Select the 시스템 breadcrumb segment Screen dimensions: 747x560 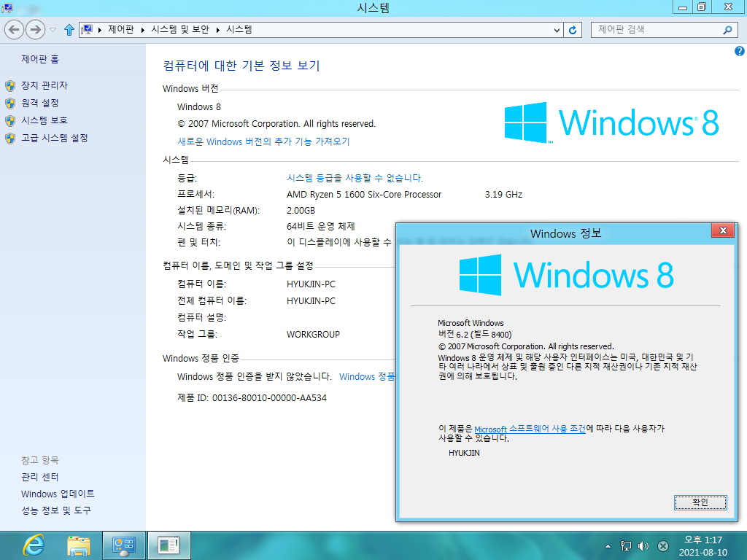tap(239, 29)
